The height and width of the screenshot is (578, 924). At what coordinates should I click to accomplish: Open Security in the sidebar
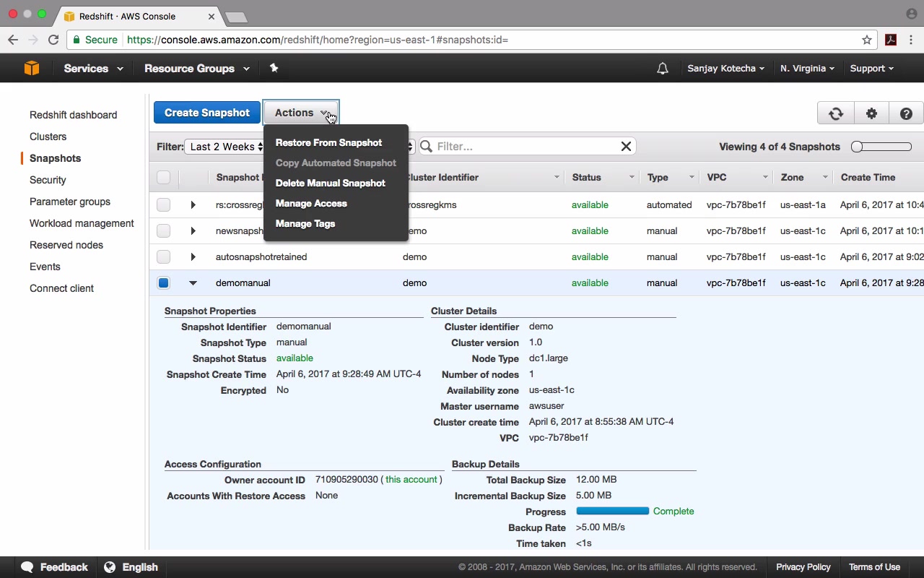[x=48, y=180]
